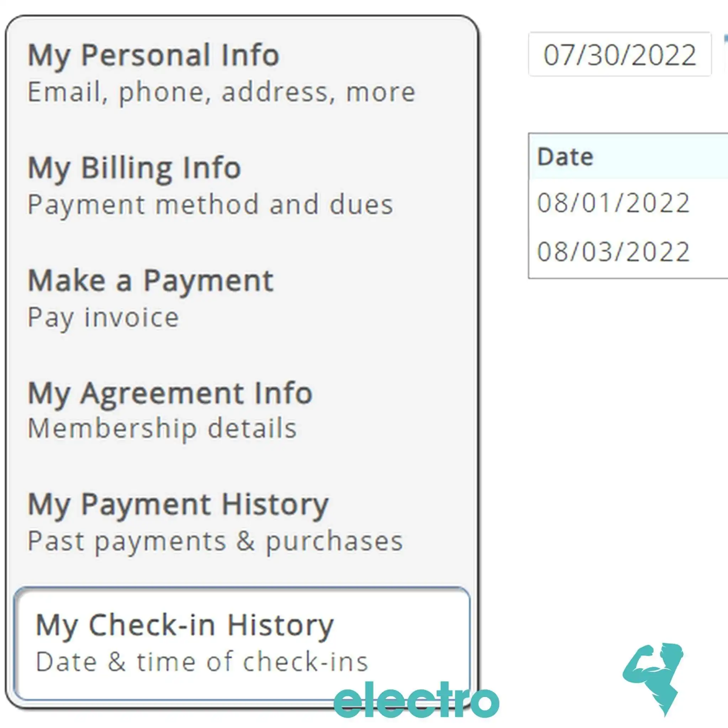
Task: Click the 'Membership details' subtitle
Action: click(x=163, y=429)
